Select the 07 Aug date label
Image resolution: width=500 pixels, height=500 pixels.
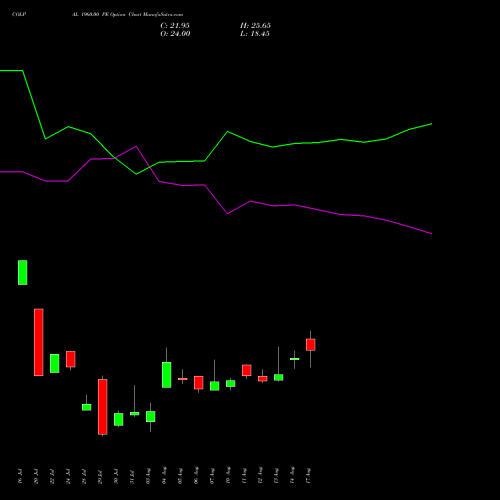coord(212,475)
